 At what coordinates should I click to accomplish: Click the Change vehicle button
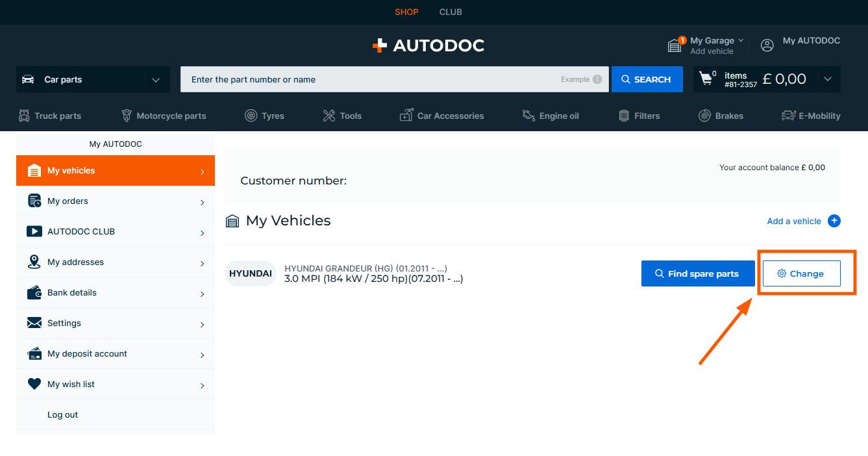[801, 273]
